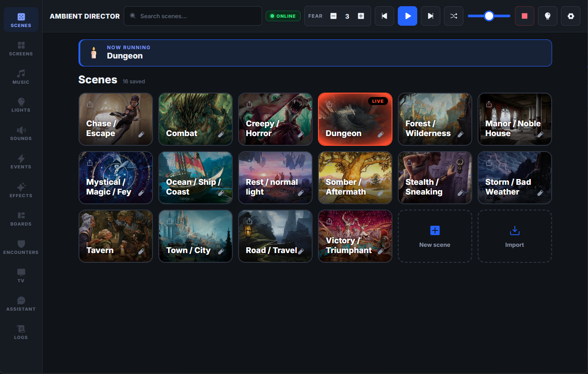Image resolution: width=588 pixels, height=374 pixels.
Task: Skip to the previous track
Action: pos(384,16)
